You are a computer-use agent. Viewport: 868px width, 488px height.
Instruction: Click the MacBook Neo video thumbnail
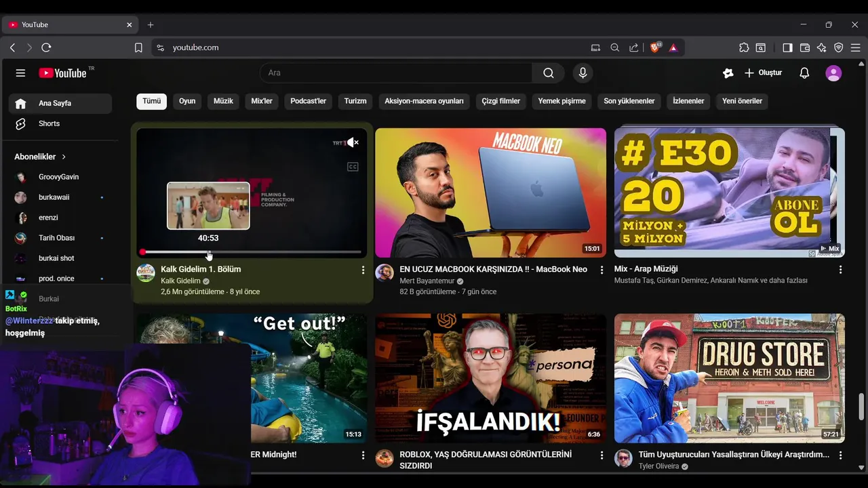[490, 192]
